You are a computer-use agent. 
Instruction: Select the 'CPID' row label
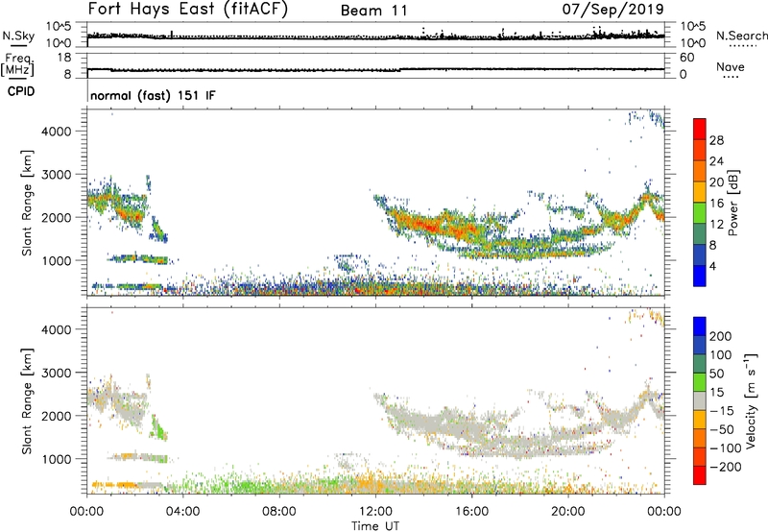coord(21,91)
